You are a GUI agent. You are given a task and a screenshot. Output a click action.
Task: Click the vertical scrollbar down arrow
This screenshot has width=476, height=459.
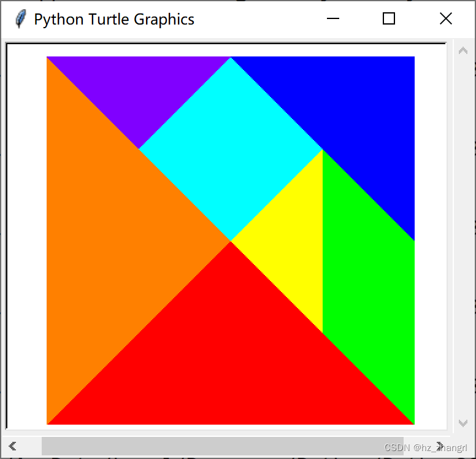(463, 423)
